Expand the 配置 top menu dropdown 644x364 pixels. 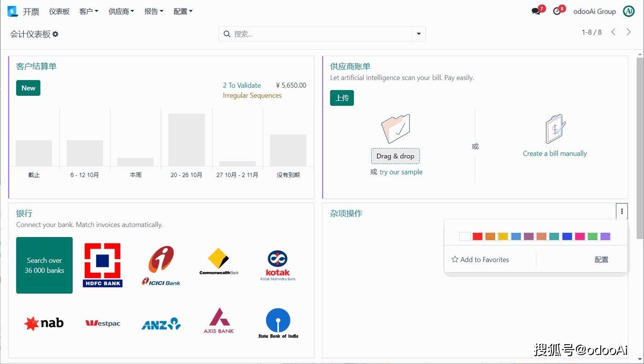183,12
